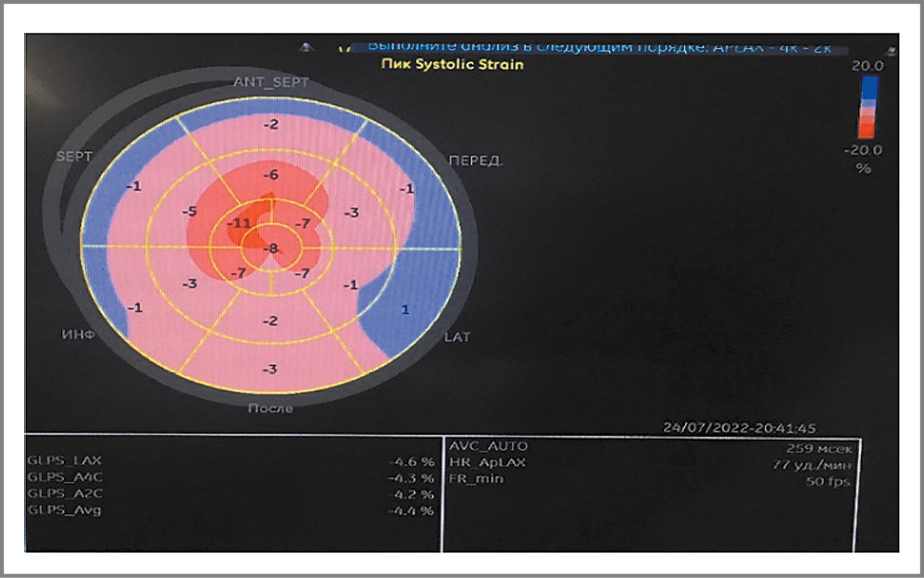Click the AVC_AUTO timing value row

tap(651, 446)
